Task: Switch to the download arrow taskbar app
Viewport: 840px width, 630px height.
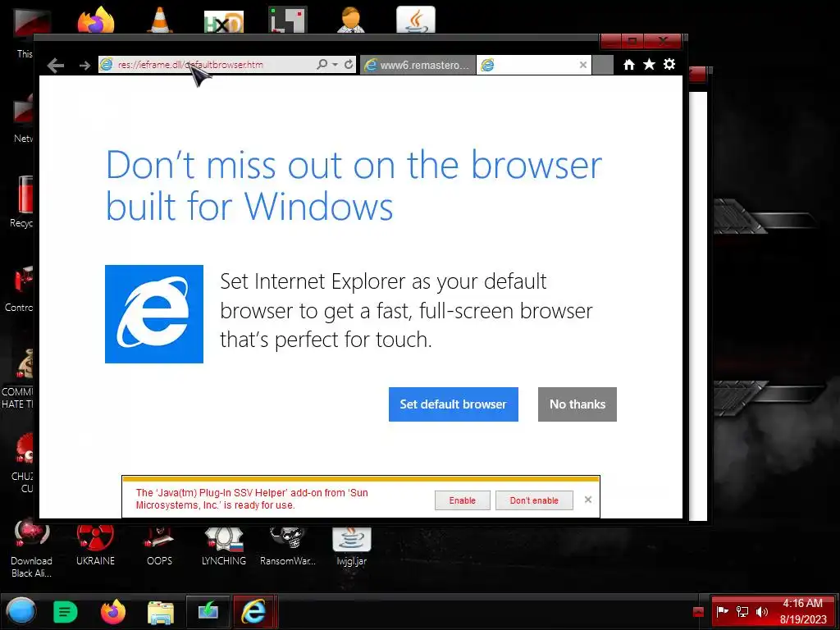Action: 208,611
